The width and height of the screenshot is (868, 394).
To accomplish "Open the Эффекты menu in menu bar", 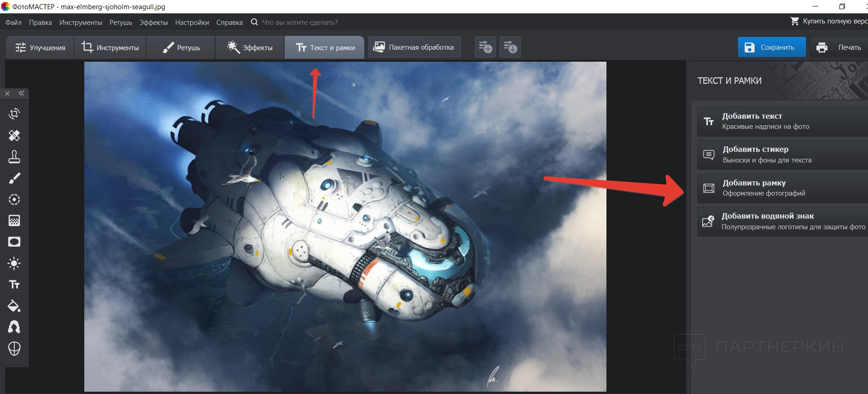I will pos(153,22).
